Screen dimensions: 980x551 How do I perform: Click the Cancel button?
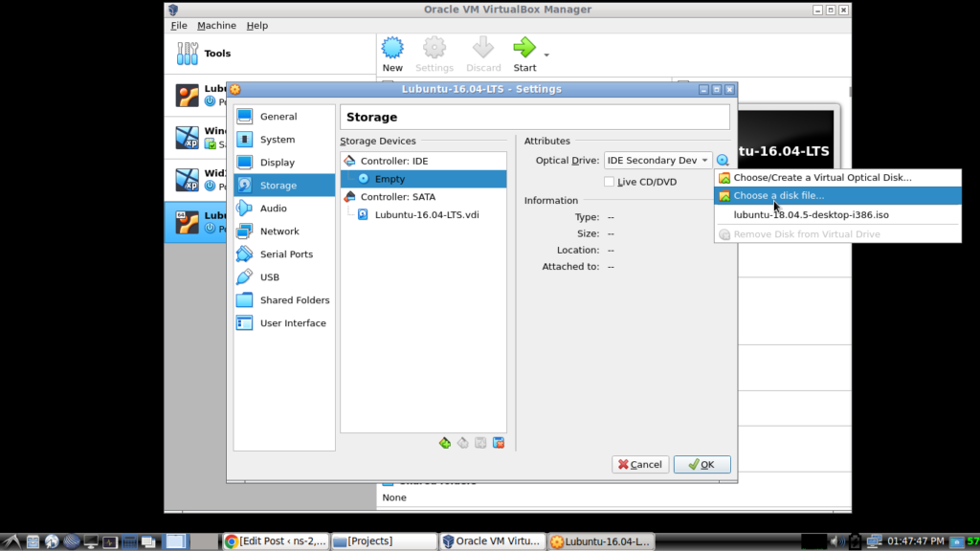pos(639,464)
